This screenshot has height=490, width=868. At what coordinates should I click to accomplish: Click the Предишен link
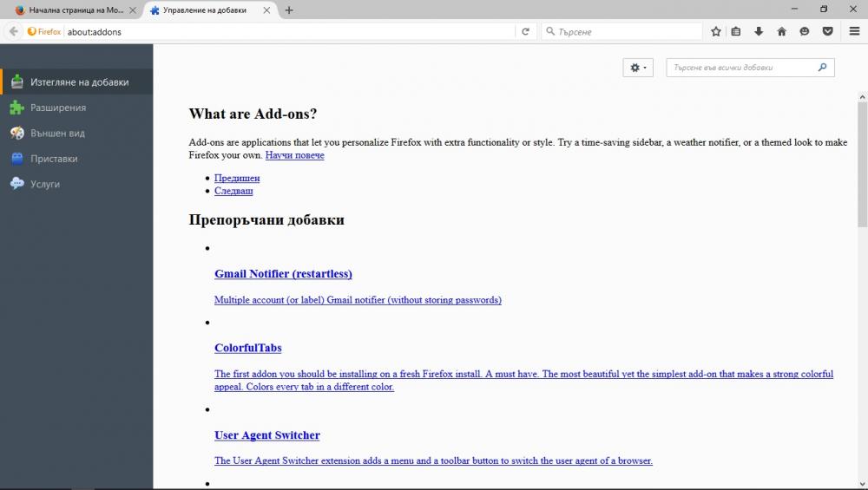(237, 178)
